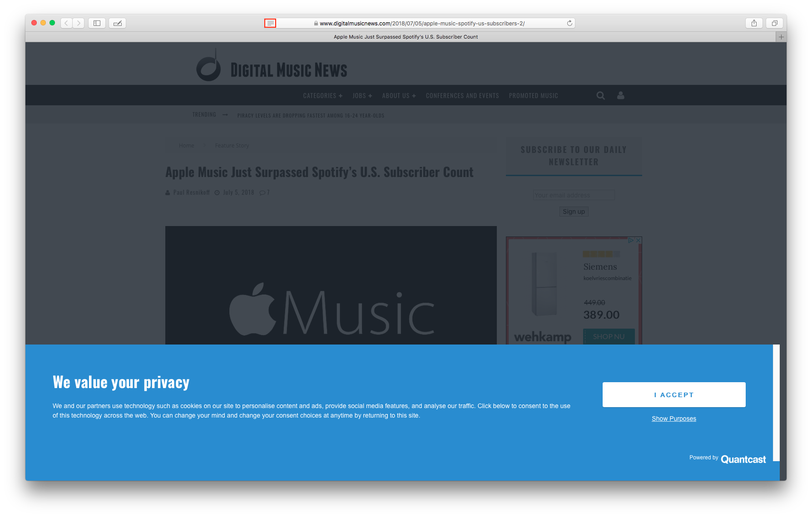Click the site search magnifier icon
Screen dimensions: 812x517
[x=600, y=95]
